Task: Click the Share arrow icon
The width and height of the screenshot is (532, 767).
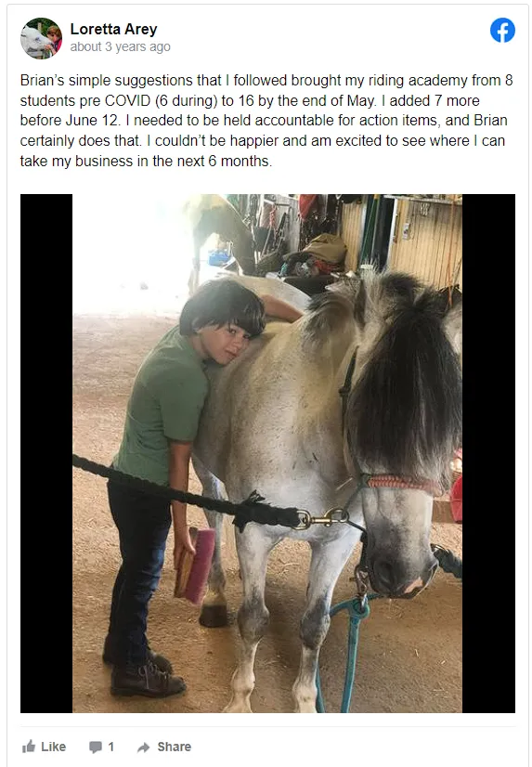Action: (x=143, y=747)
